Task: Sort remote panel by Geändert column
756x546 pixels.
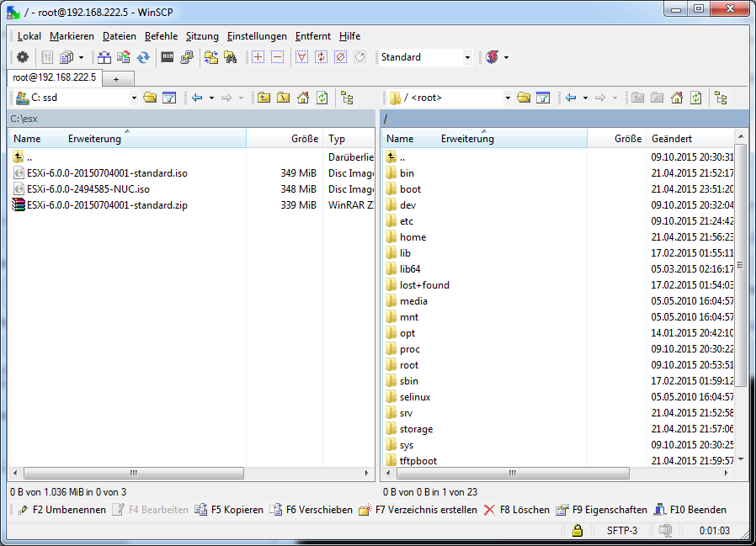Action: (x=689, y=139)
